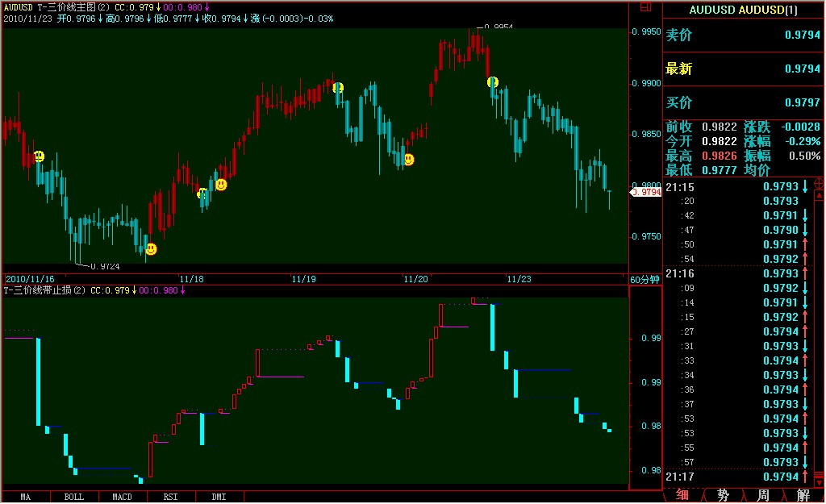Click the AUDUSD AUDUSD(1) panel title

click(x=743, y=10)
